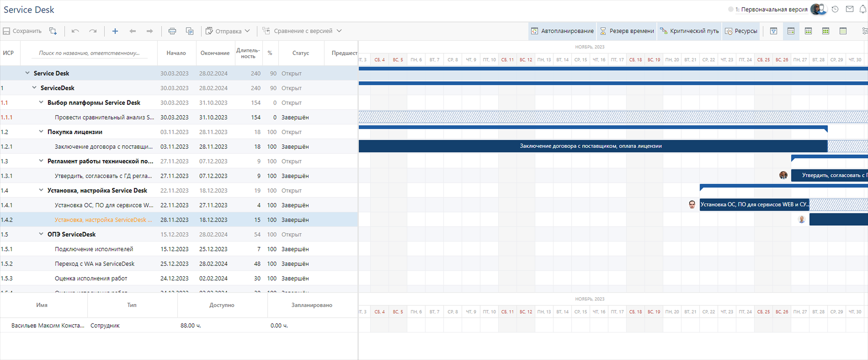Click the print icon

click(x=172, y=31)
